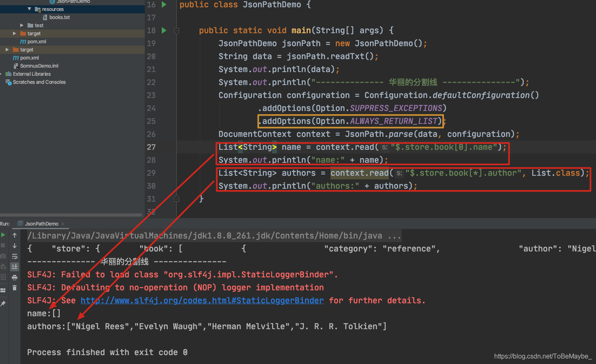Viewport: 596px width, 364px height.
Task: Place cursor on line 27 number
Action: coord(151,147)
